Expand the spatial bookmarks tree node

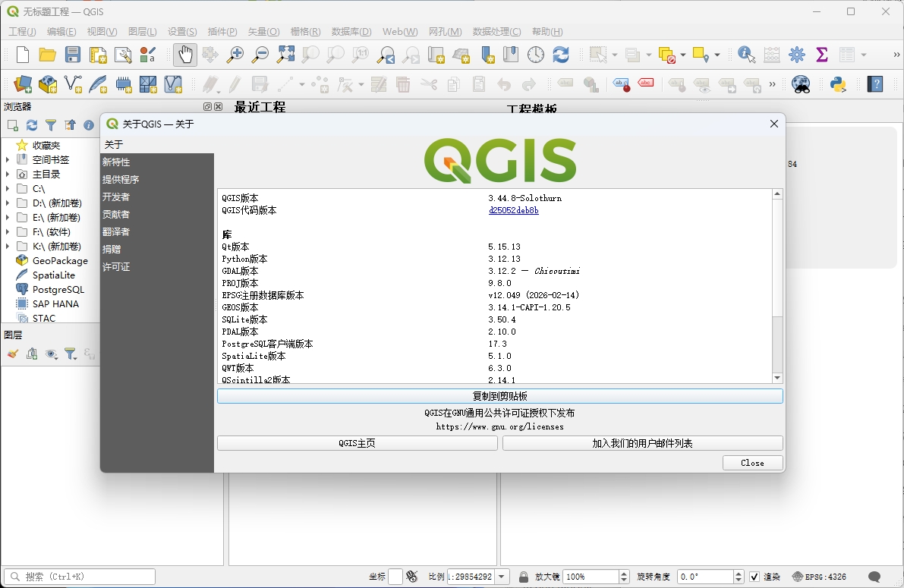(8, 159)
